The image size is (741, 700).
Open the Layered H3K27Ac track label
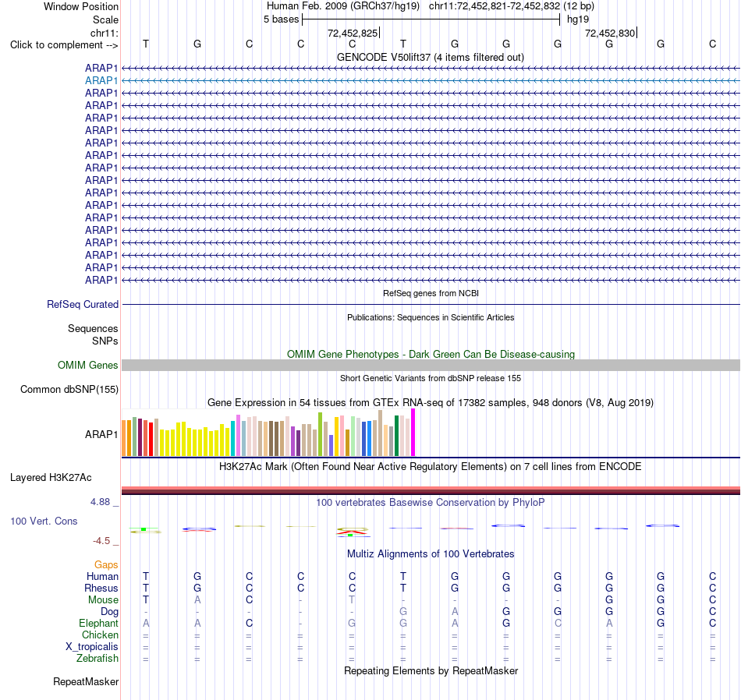51,478
